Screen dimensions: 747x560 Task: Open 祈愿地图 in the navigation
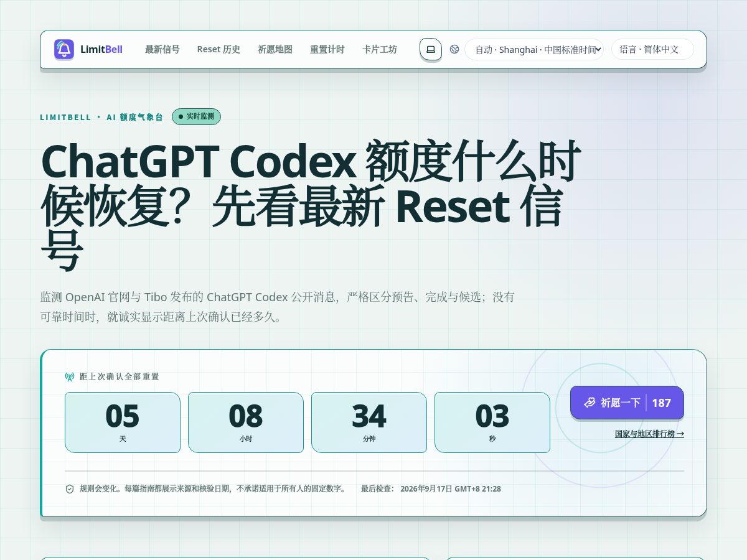[275, 49]
